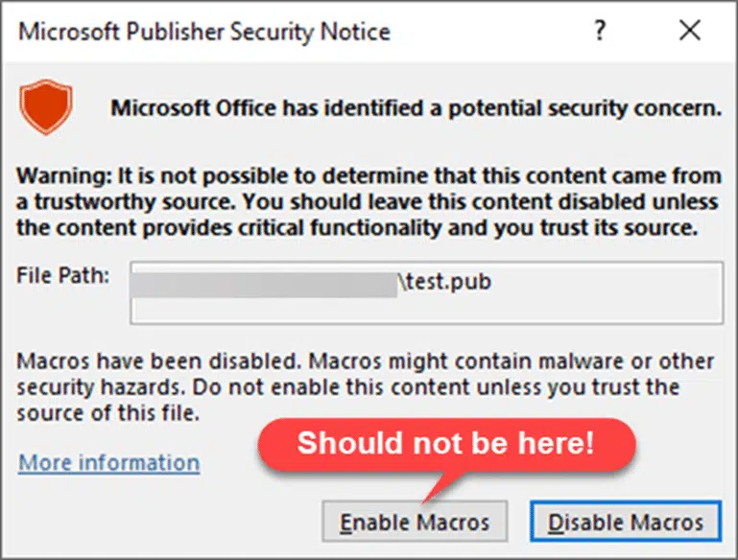Screen dimensions: 738x560
Task: Open the More information link
Action: click(x=108, y=462)
